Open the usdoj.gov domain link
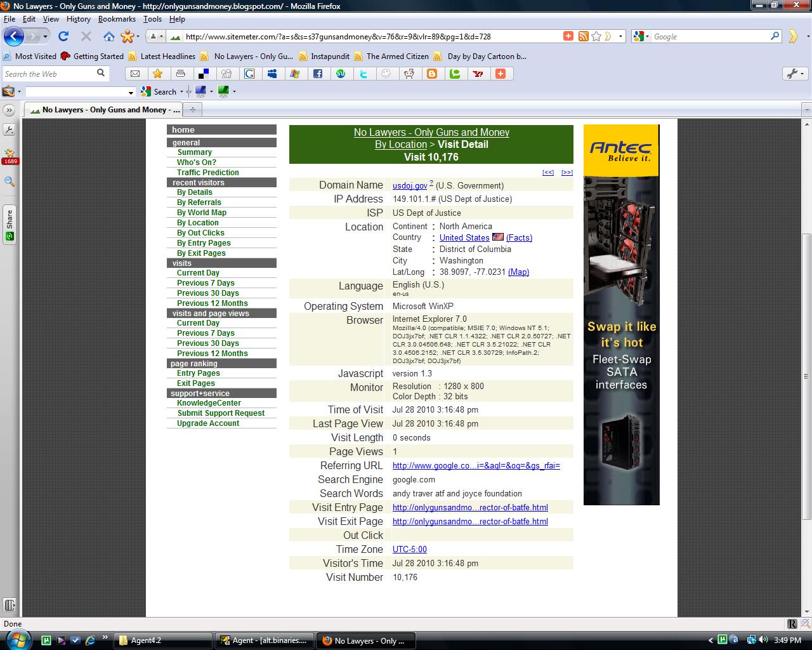 (x=409, y=186)
